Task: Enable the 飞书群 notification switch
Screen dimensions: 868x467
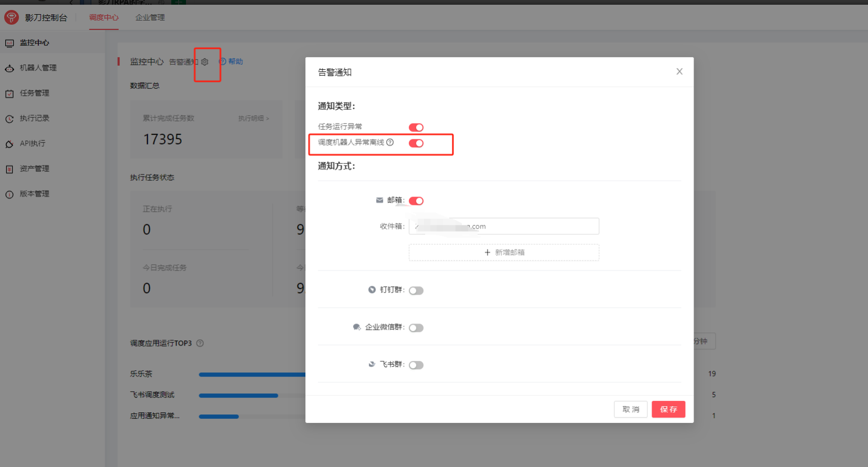Action: pos(416,365)
